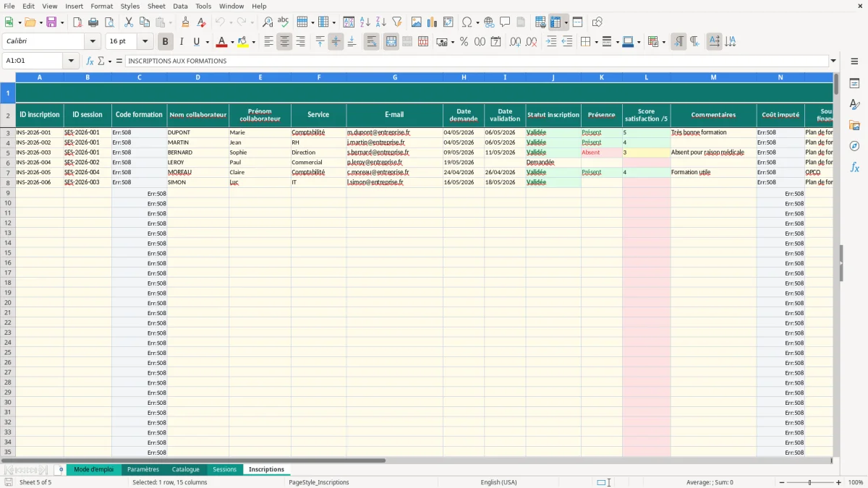Click the font color red swatch
868x488 pixels.
[x=222, y=42]
